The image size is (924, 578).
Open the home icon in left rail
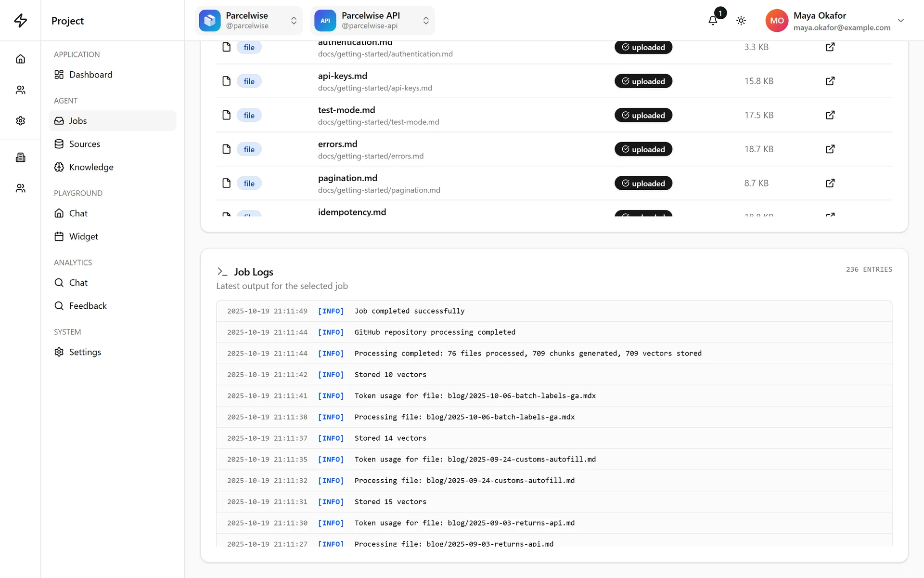coord(20,59)
